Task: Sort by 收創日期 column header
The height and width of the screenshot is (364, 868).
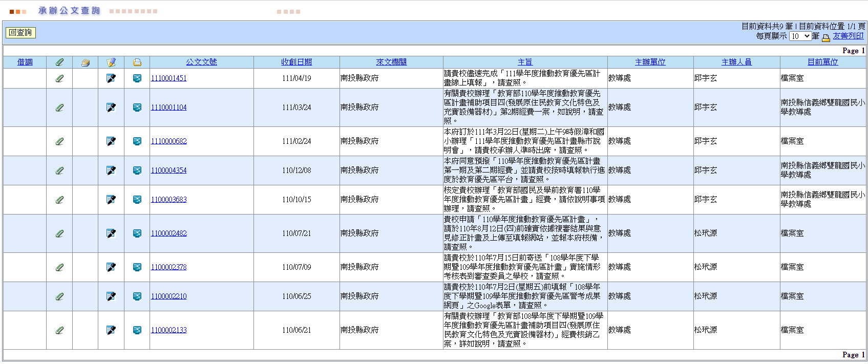Action: coord(297,62)
